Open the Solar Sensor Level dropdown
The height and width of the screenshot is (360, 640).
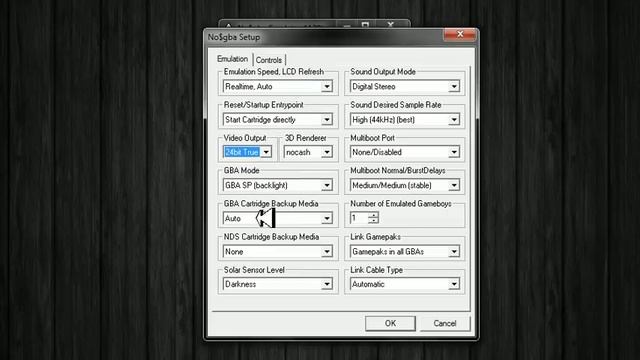[327, 284]
